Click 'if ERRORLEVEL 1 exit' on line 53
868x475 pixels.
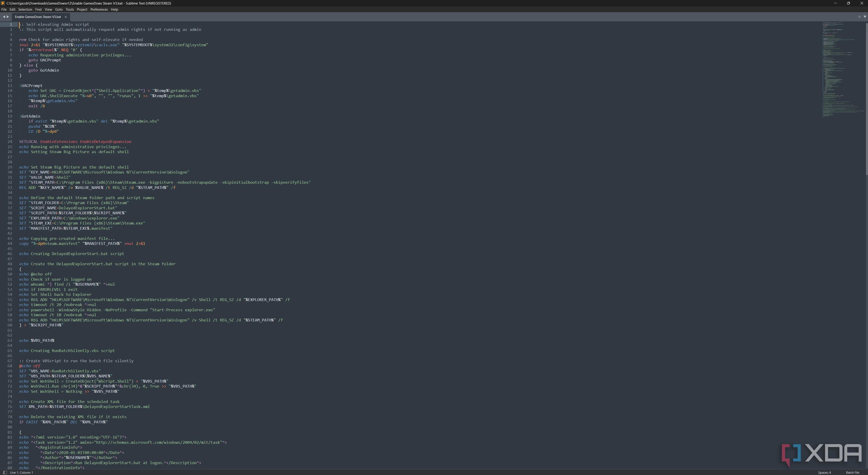pos(54,289)
